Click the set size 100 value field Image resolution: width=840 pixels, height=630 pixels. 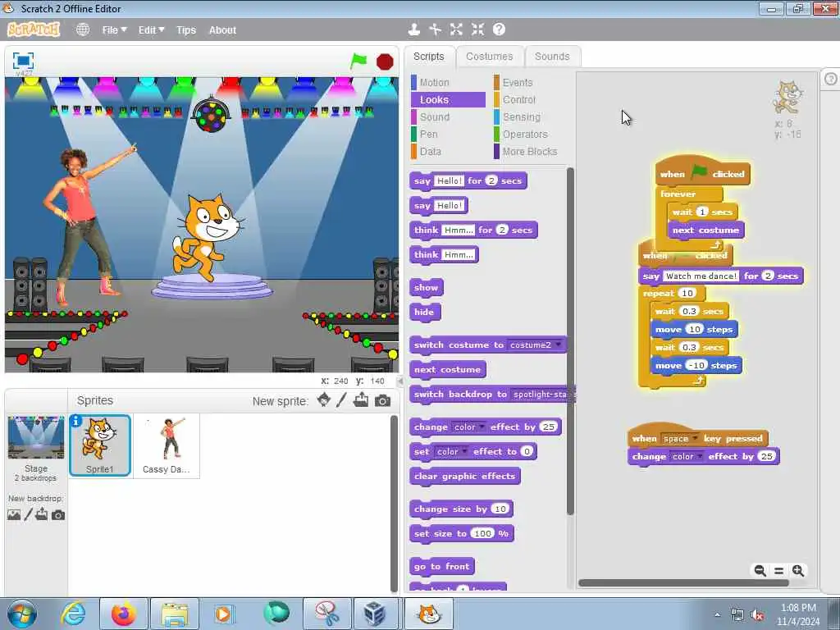click(x=482, y=533)
